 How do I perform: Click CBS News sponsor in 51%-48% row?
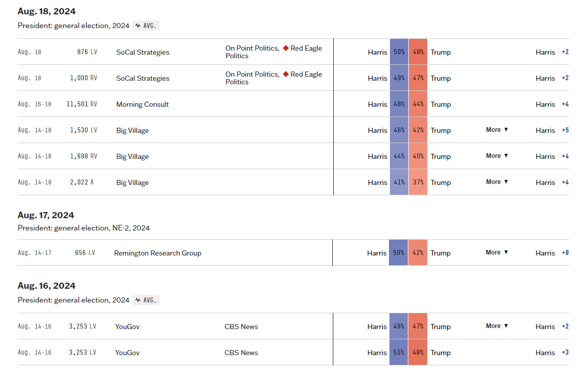coord(241,353)
